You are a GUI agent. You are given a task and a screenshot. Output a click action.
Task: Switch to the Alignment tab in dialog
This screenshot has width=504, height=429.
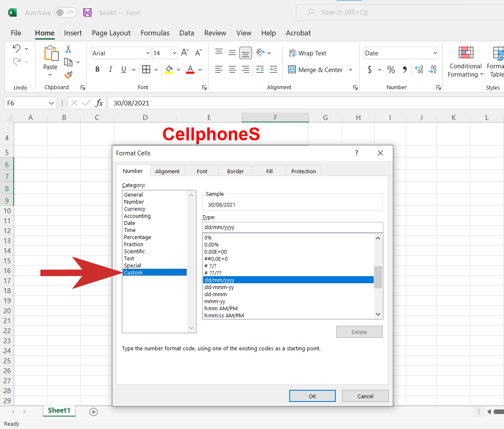(x=167, y=171)
